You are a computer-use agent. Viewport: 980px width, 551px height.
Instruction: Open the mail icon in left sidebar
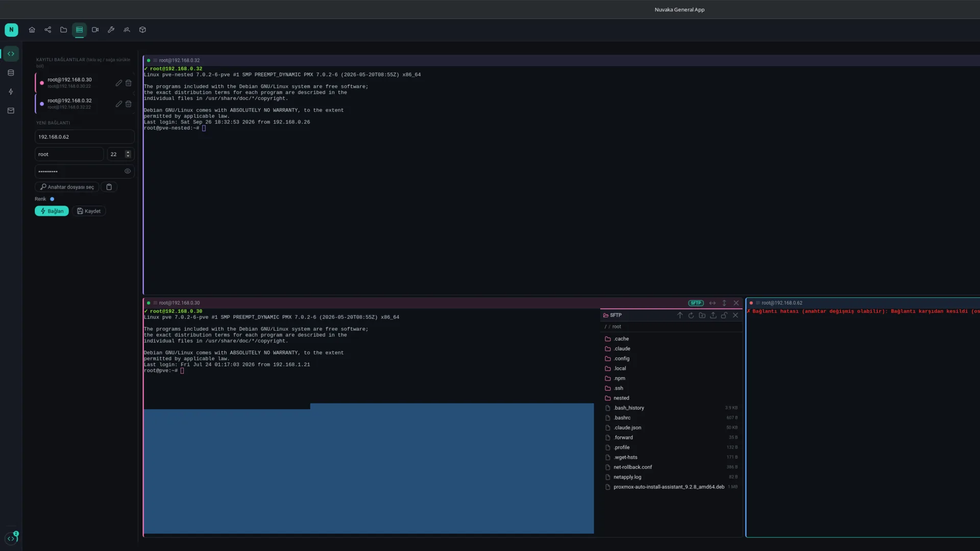11,110
